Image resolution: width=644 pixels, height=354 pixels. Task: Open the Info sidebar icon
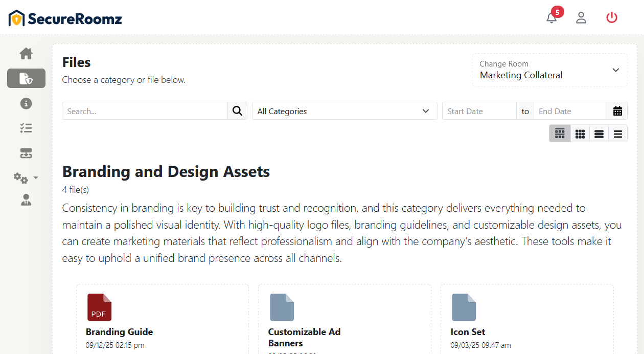(x=26, y=103)
